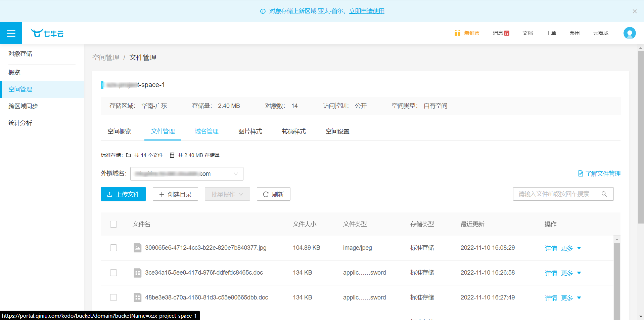644x320 pixels.
Task: Click the info icon in announcement banner
Action: point(263,11)
